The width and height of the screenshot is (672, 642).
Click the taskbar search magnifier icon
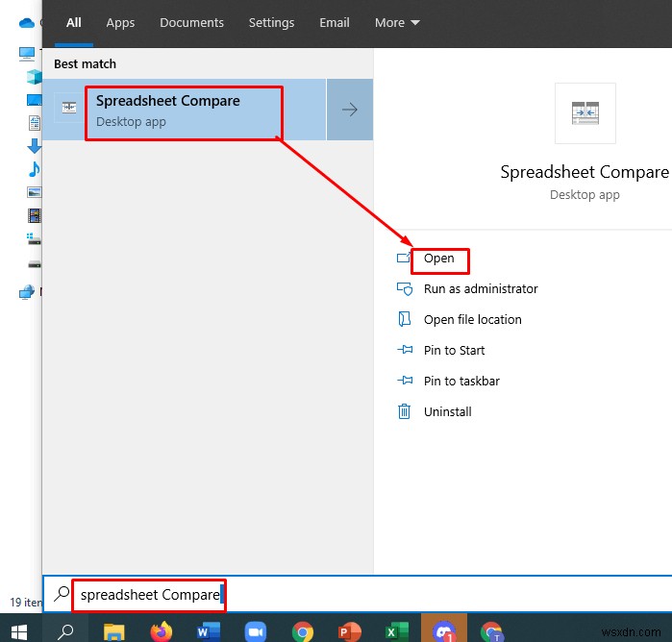pos(65,631)
